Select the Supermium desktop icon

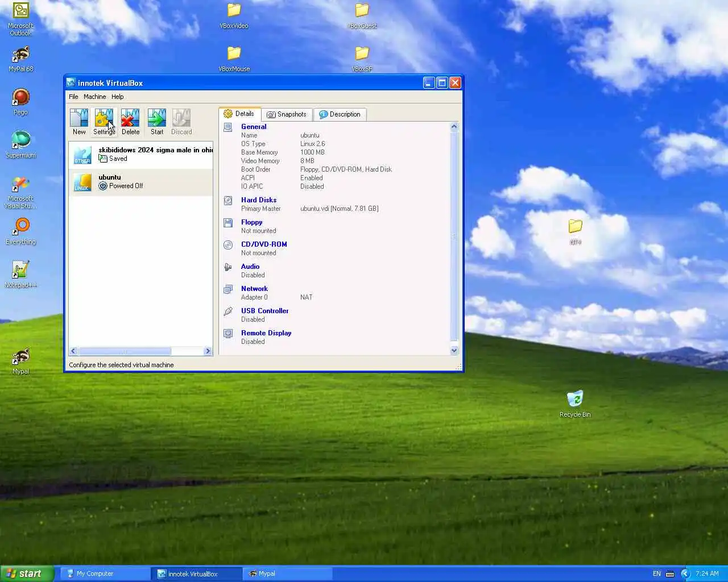point(20,145)
